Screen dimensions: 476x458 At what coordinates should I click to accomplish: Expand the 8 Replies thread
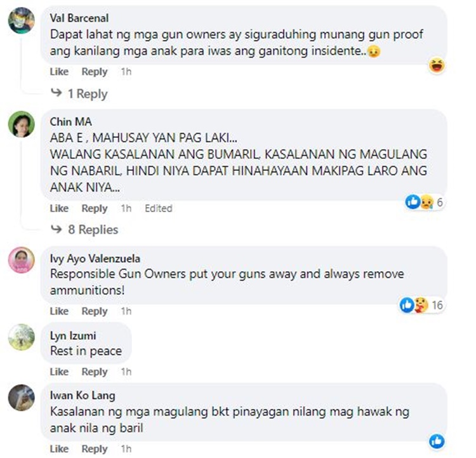[x=84, y=229]
